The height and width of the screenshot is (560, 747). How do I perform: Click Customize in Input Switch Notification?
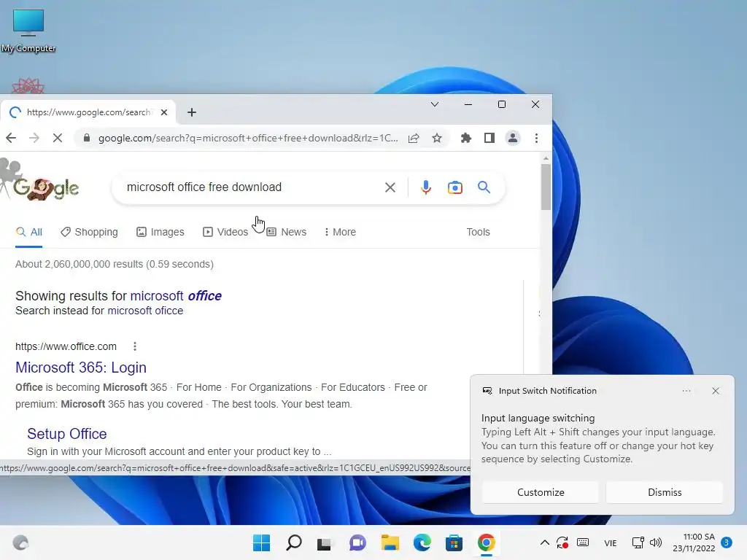pos(541,492)
